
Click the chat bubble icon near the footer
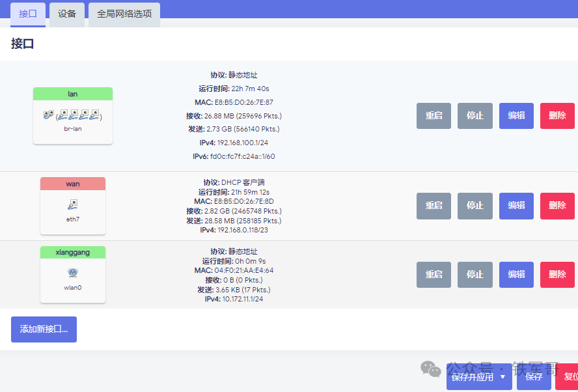tap(431, 369)
